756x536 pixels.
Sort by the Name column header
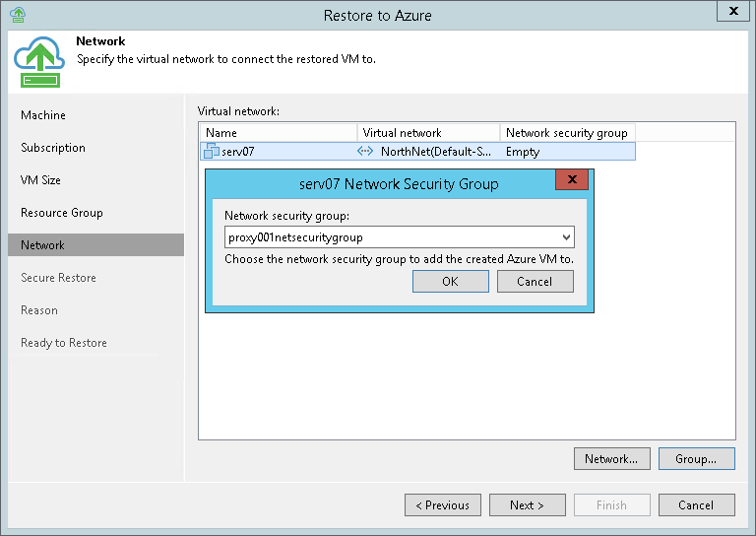tap(278, 133)
